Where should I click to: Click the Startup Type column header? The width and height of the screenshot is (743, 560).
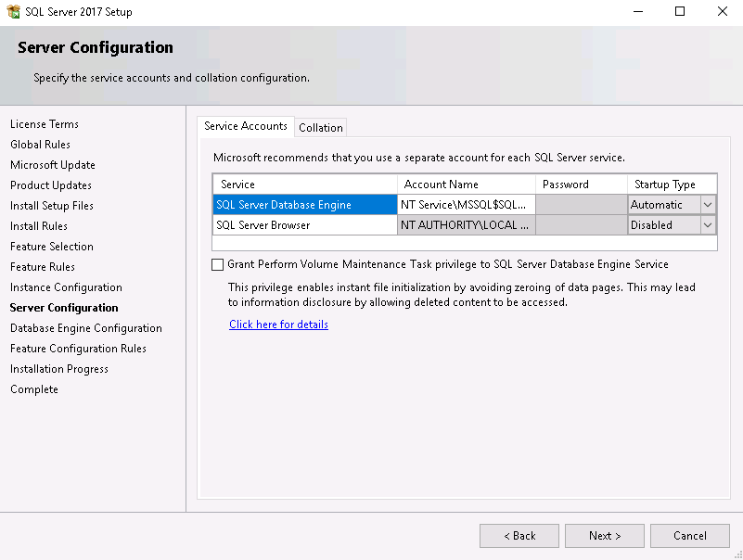point(672,185)
